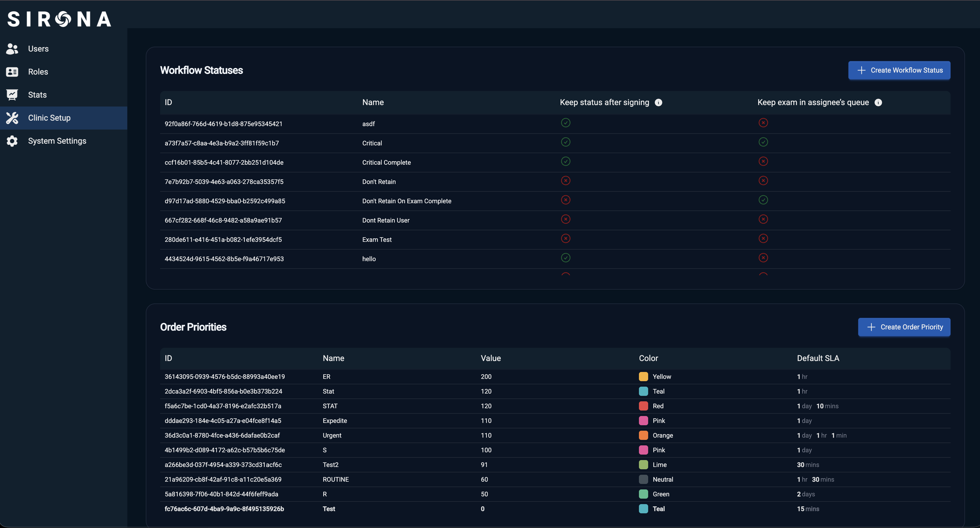Open the System Settings menu item
Screen dimensions: 980x528
click(x=64, y=141)
